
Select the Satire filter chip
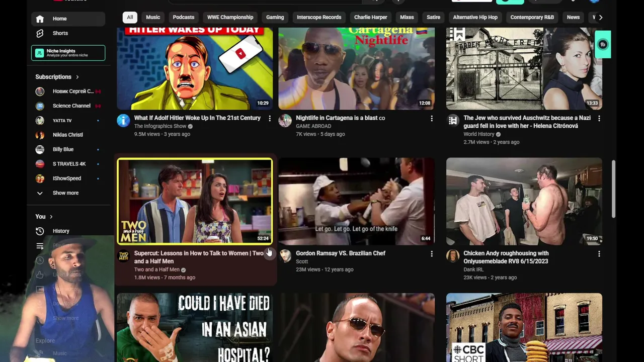tap(433, 17)
